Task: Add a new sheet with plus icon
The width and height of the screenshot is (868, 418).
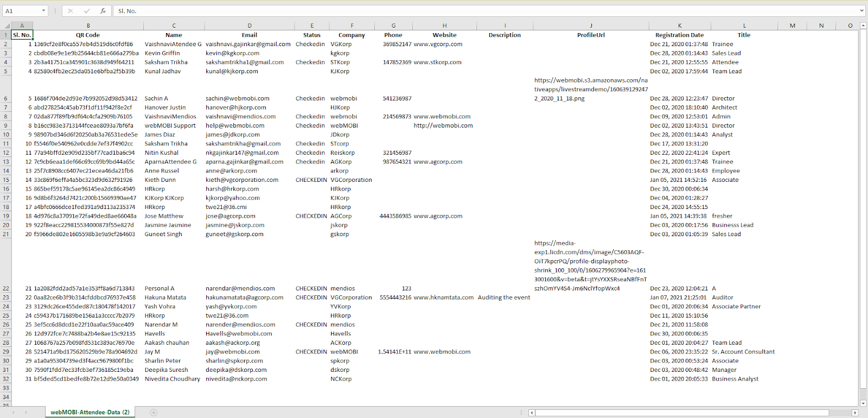Action: [x=154, y=413]
